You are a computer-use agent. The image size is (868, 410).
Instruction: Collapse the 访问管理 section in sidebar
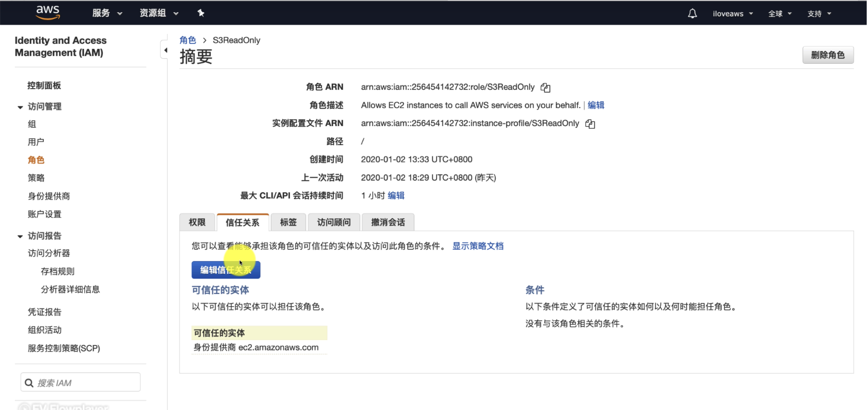coord(20,107)
